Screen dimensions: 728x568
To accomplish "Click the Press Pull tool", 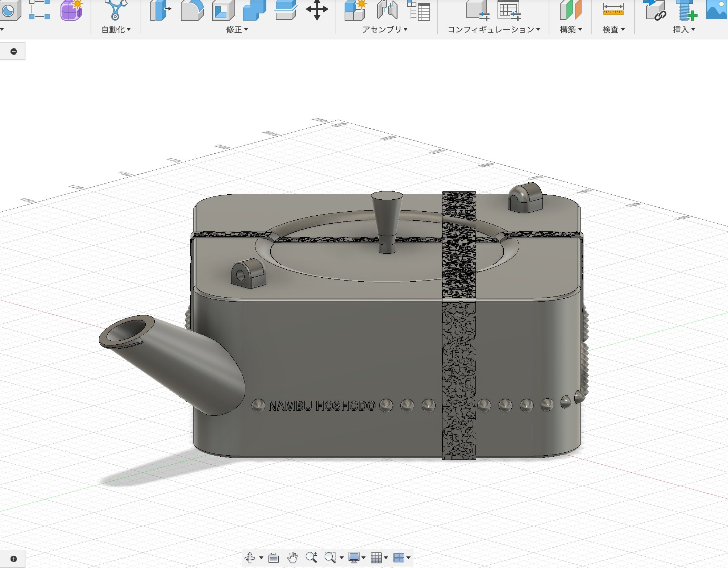I will (x=161, y=10).
